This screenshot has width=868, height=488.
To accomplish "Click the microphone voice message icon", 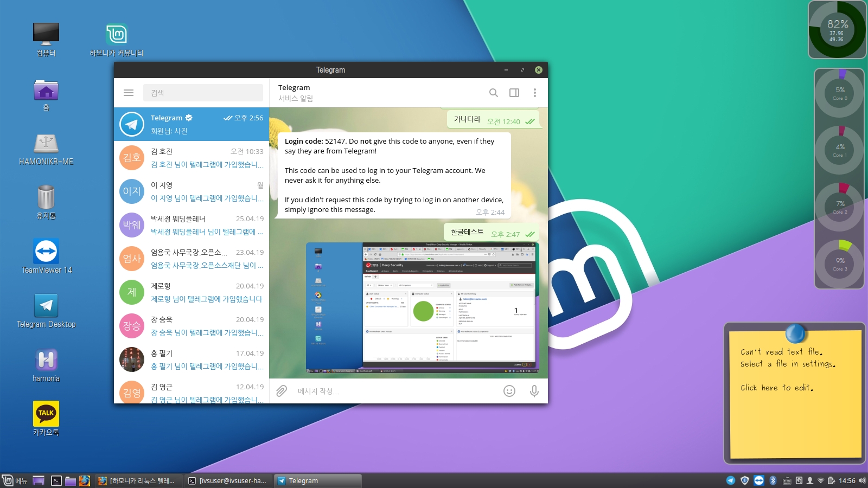I will [x=534, y=391].
